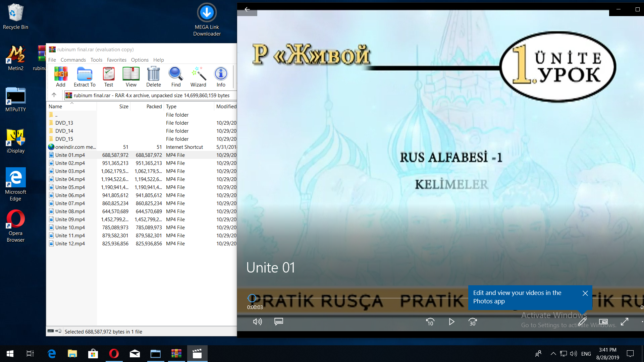Click the Extract To toolbar icon
The height and width of the screenshot is (362, 644).
point(85,77)
